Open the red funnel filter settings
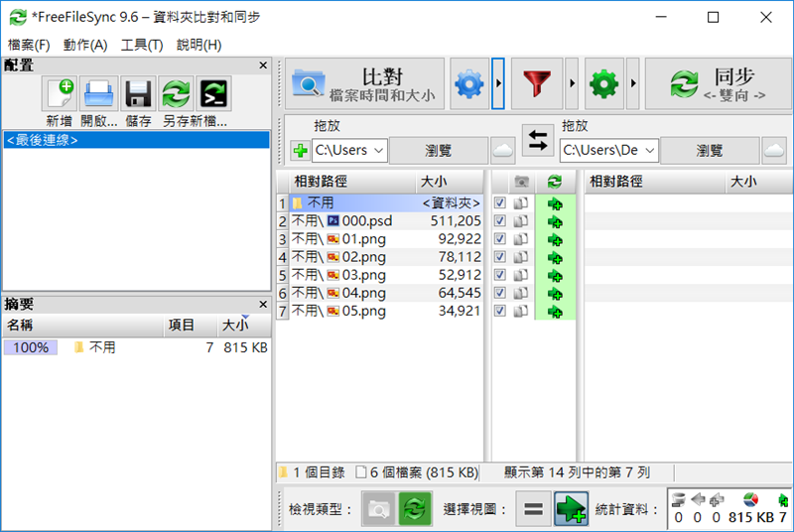 (x=537, y=83)
